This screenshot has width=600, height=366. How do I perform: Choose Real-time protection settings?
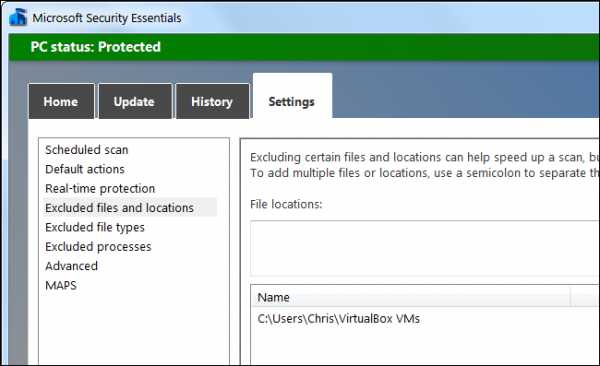(100, 188)
